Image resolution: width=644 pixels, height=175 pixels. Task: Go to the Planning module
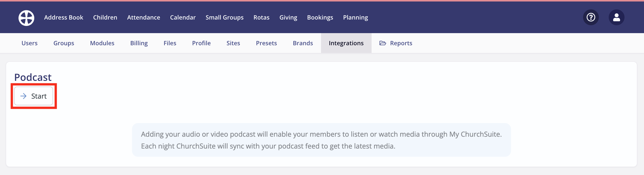tap(355, 18)
